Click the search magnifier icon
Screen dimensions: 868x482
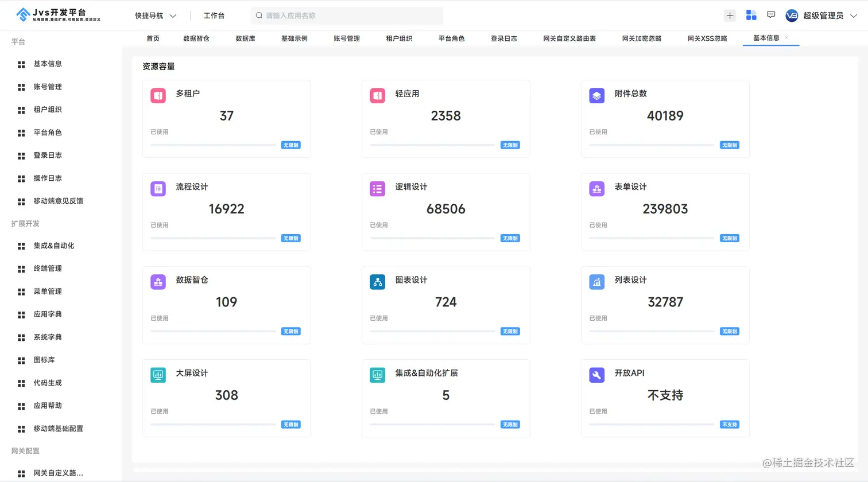click(x=259, y=15)
